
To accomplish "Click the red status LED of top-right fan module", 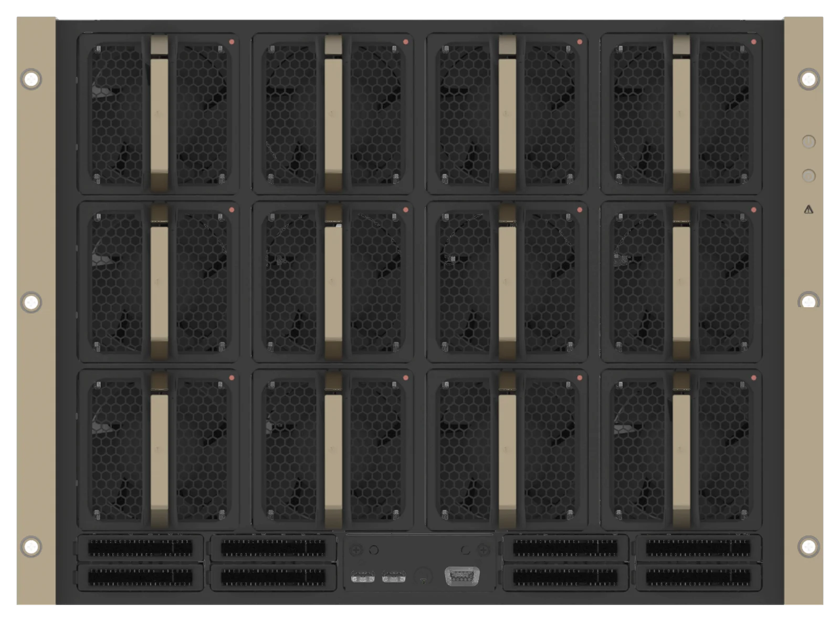I will pyautogui.click(x=753, y=42).
